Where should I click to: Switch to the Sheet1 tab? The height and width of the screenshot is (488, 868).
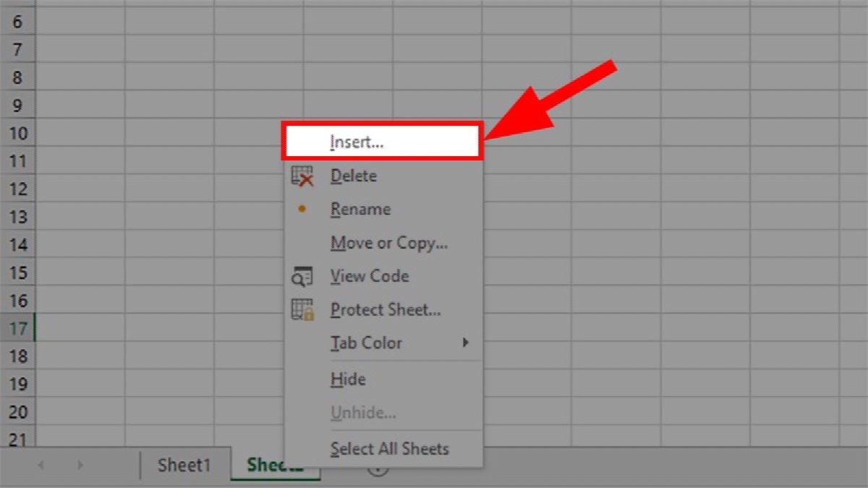(x=184, y=466)
